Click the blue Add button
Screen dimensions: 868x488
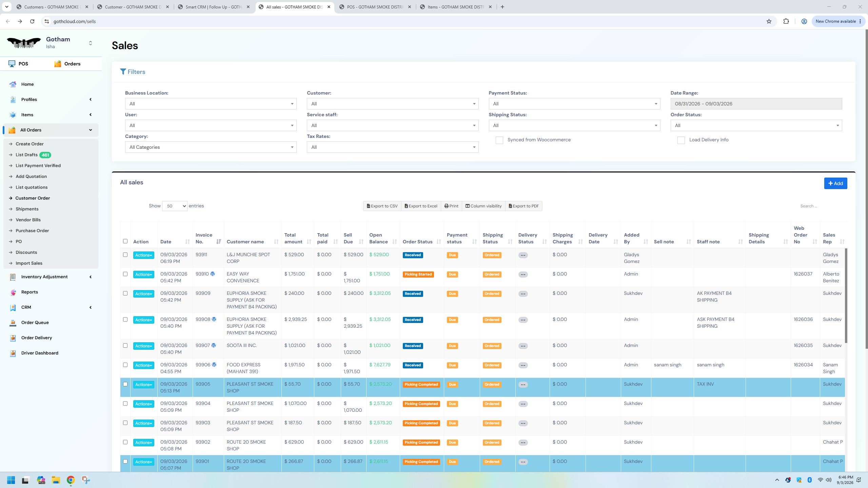(835, 183)
